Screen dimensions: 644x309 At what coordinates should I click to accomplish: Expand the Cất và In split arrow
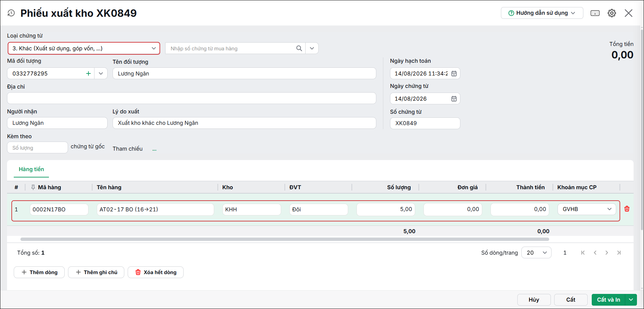pos(631,300)
